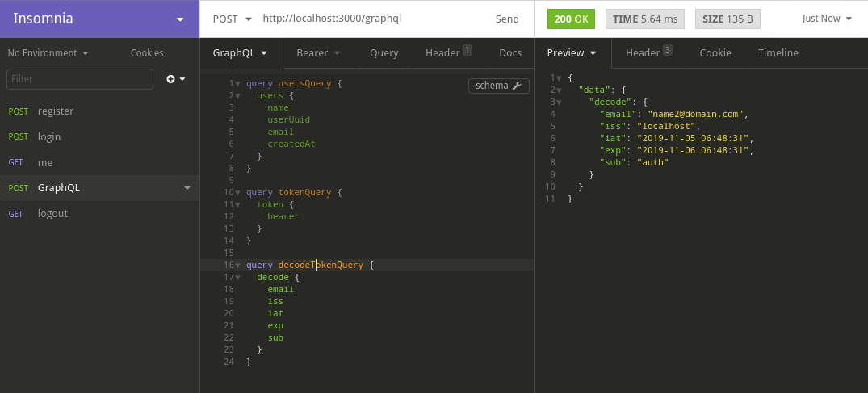The width and height of the screenshot is (868, 393).
Task: Switch to the Timeline tab
Action: point(778,53)
